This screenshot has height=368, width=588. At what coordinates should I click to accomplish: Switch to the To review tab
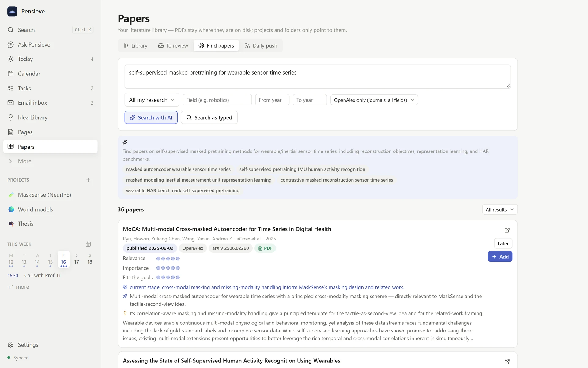pyautogui.click(x=173, y=45)
